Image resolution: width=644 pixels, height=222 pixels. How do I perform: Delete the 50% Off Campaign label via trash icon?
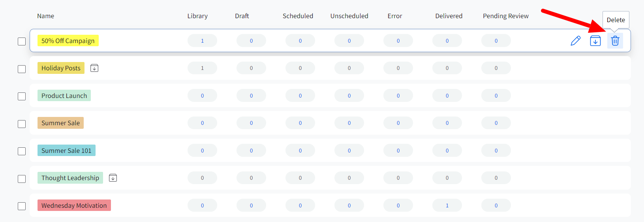point(615,41)
